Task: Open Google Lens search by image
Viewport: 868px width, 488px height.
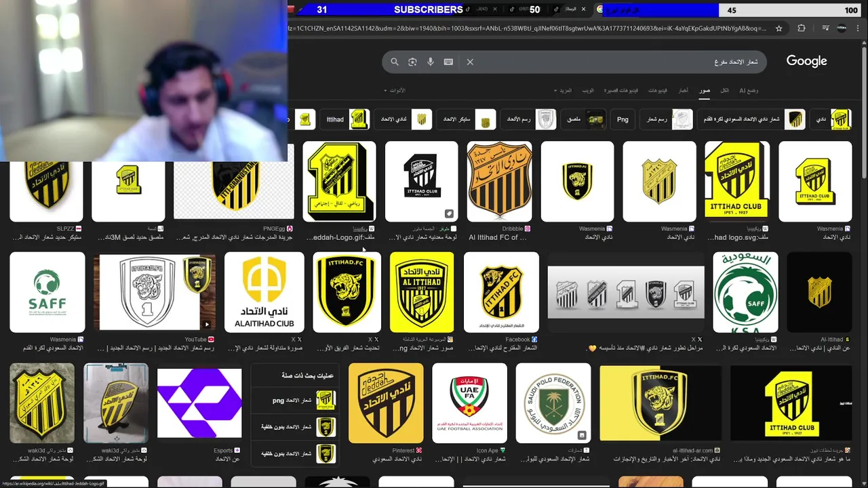Action: click(x=412, y=62)
